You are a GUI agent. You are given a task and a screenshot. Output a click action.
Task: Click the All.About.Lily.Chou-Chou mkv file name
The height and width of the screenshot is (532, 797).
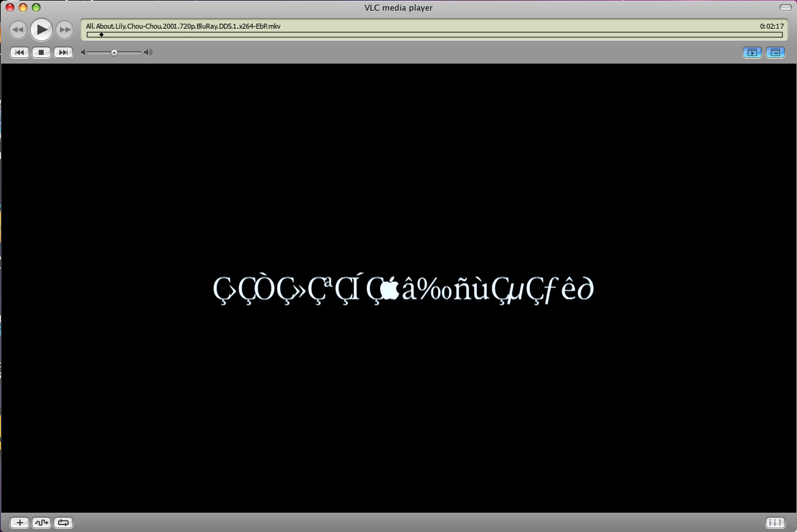(x=183, y=27)
